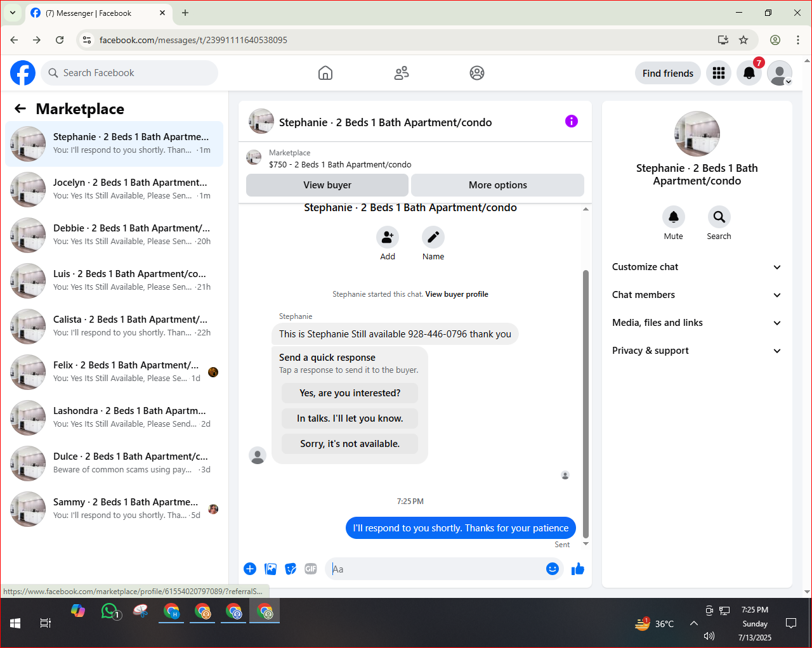Open Chrome three-dot menu
This screenshot has height=648, width=812.
coord(798,40)
